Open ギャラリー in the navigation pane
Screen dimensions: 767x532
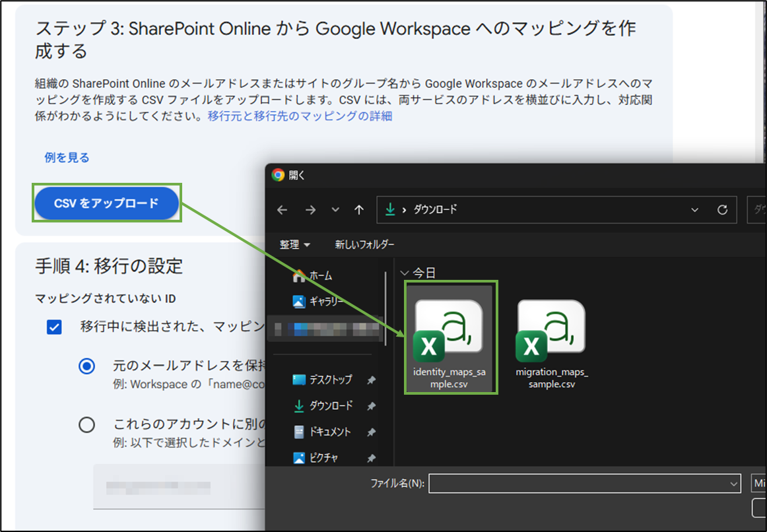click(x=319, y=302)
